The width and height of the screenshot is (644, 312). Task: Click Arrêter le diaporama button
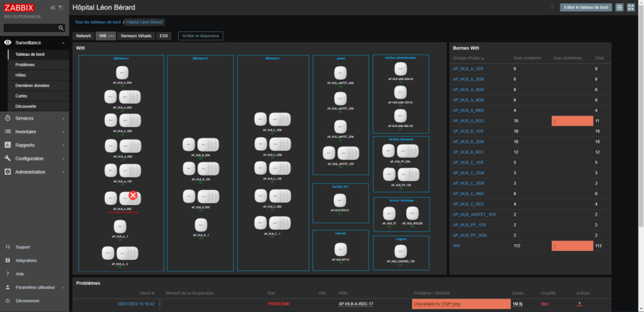[x=200, y=36]
